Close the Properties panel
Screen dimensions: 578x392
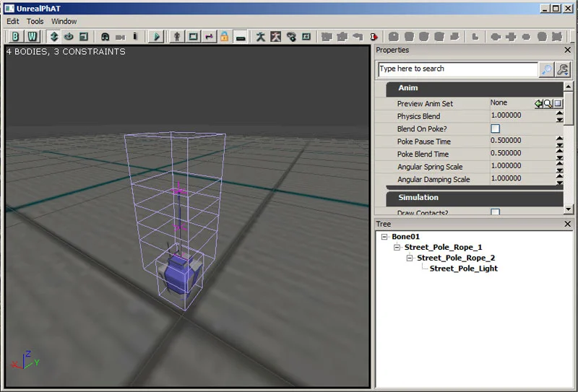pos(567,50)
